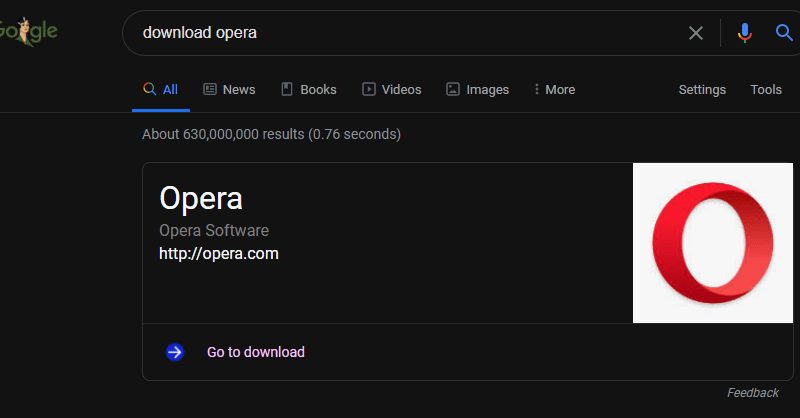The image size is (800, 418).
Task: Click the red Opera logo thumbnail
Action: (x=713, y=243)
